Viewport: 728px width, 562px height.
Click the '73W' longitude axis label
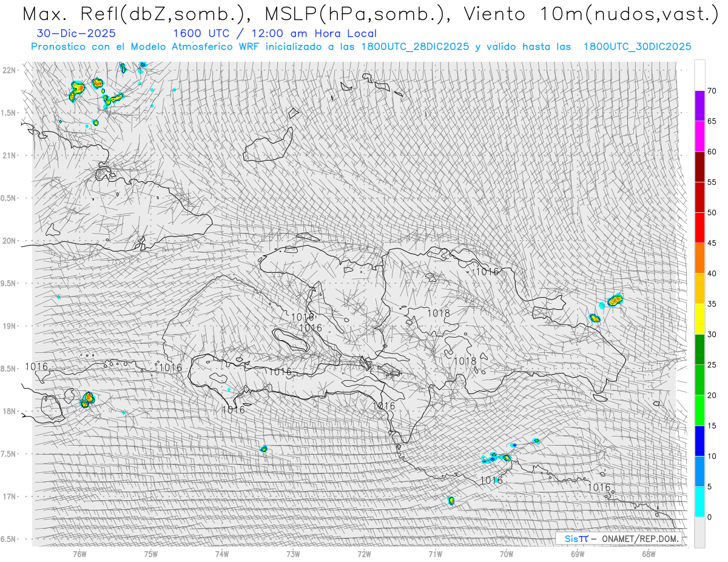(x=293, y=554)
